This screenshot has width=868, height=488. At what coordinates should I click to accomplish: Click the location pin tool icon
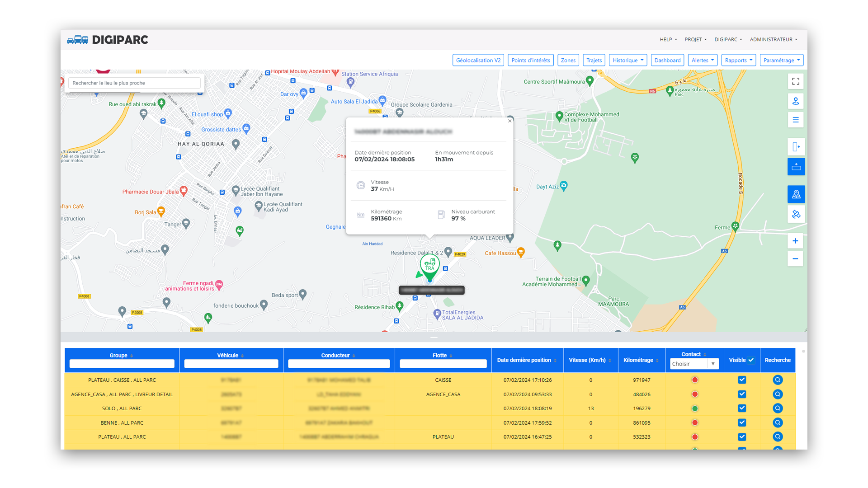796,101
